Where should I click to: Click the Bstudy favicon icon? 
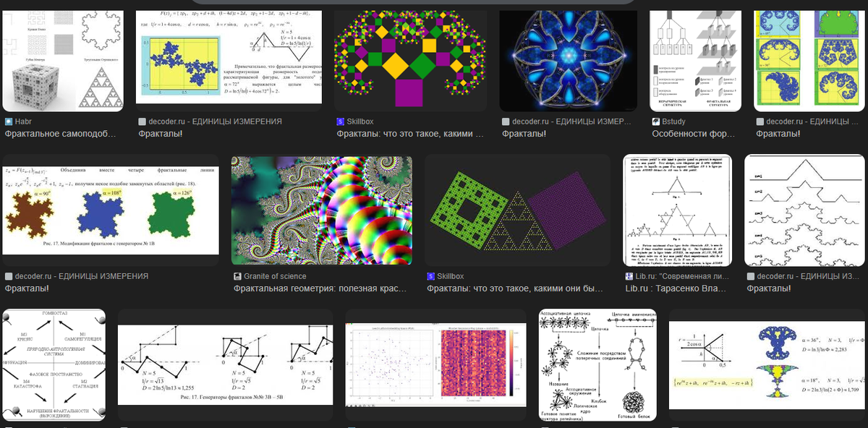pos(655,121)
